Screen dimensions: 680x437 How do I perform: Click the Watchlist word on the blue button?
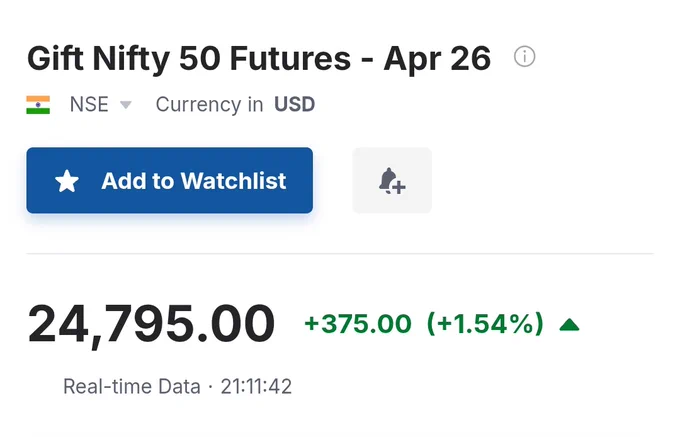click(x=233, y=181)
